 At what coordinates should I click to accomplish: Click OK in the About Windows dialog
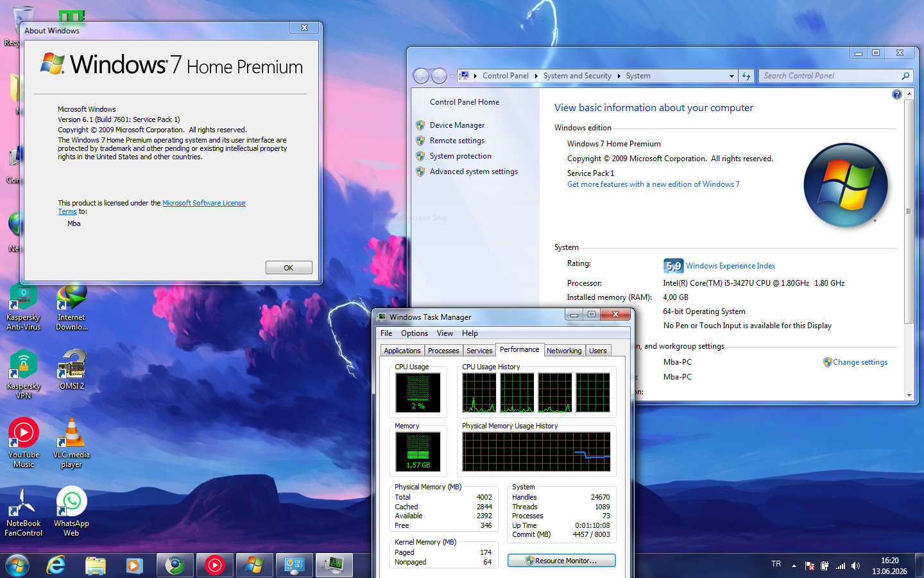[x=289, y=268]
